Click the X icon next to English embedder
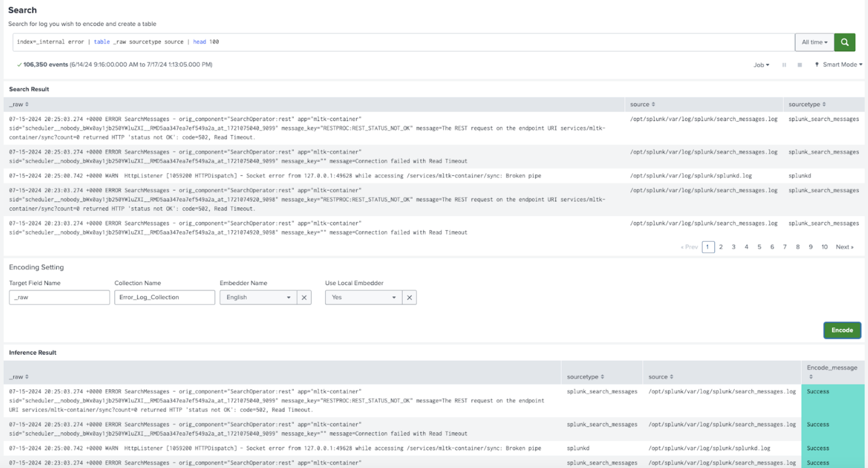Screen dimensions: 868x468 304,297
